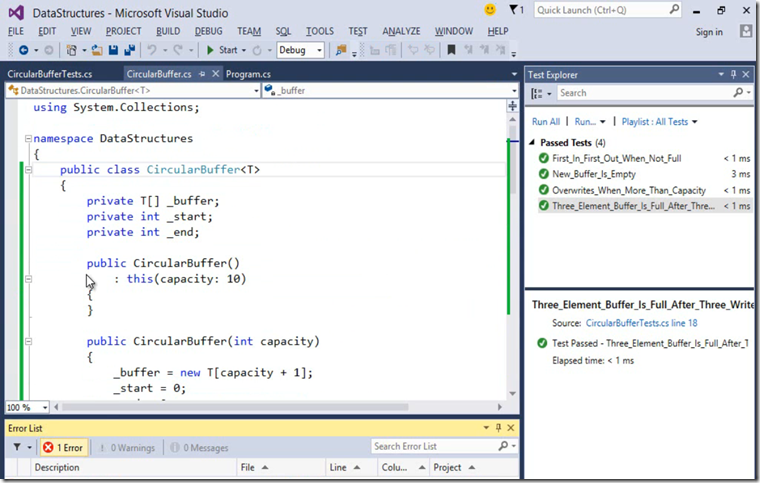The width and height of the screenshot is (760, 483).
Task: Click the Save All icon
Action: coord(129,50)
